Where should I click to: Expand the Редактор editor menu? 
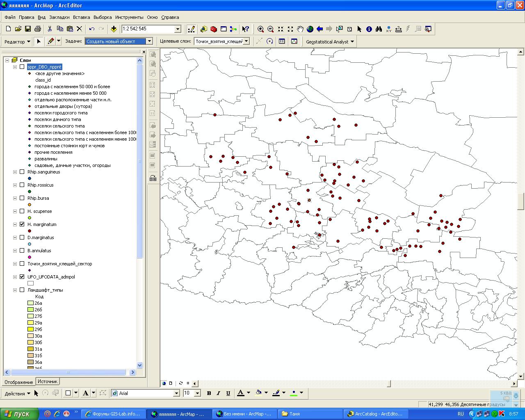(17, 41)
